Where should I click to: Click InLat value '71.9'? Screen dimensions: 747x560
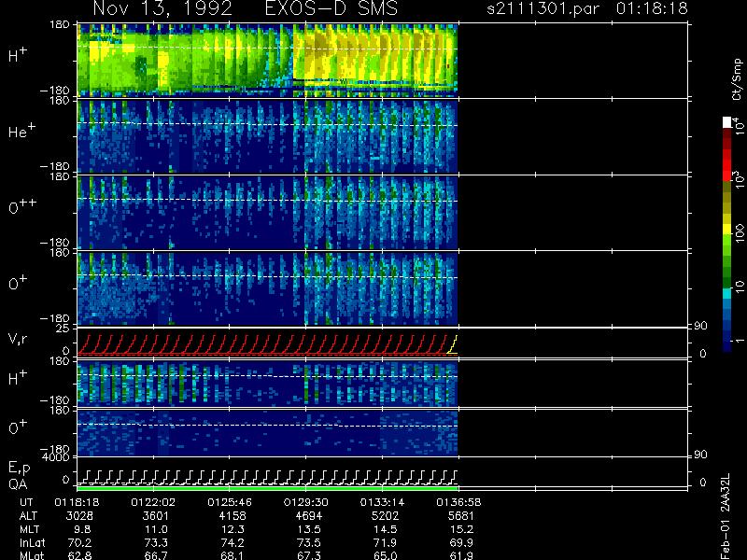pyautogui.click(x=385, y=542)
